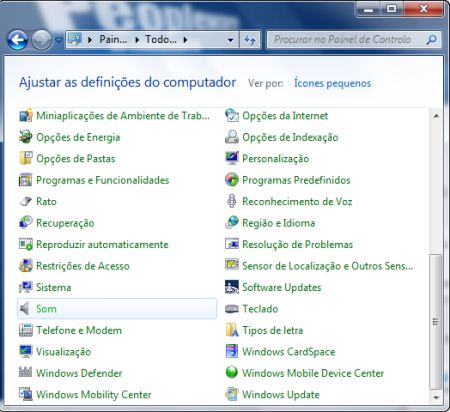Click the Personalização icon
Image resolution: width=450 pixels, height=412 pixels.
click(232, 158)
